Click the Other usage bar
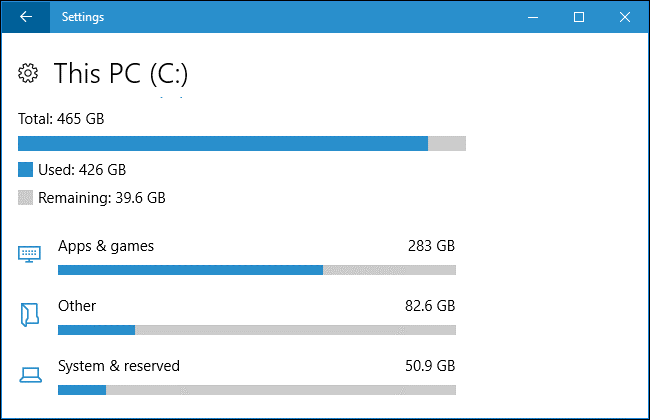 257,330
